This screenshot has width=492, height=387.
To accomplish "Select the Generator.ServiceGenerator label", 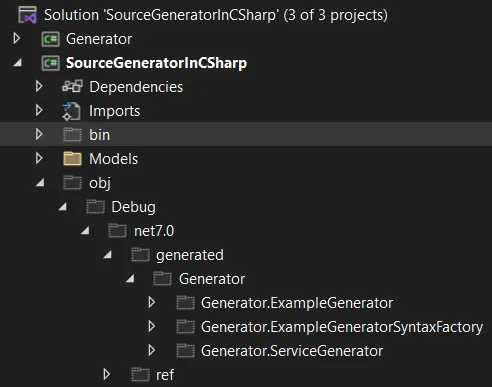I will [292, 351].
